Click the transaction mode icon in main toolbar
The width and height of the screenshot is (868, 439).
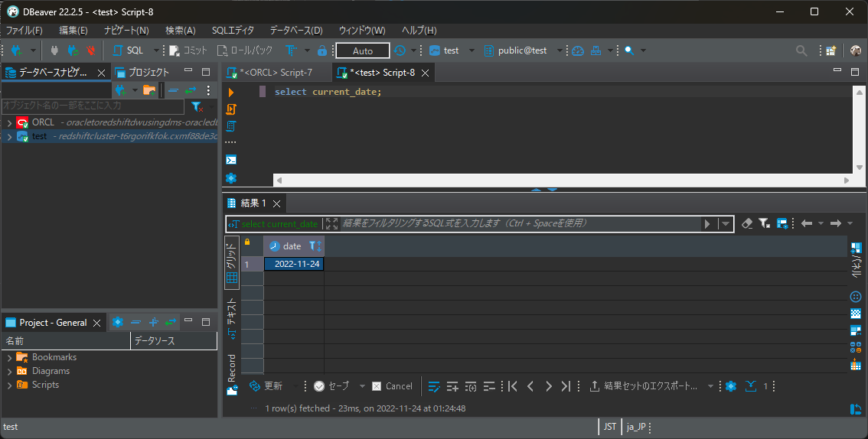[x=291, y=50]
